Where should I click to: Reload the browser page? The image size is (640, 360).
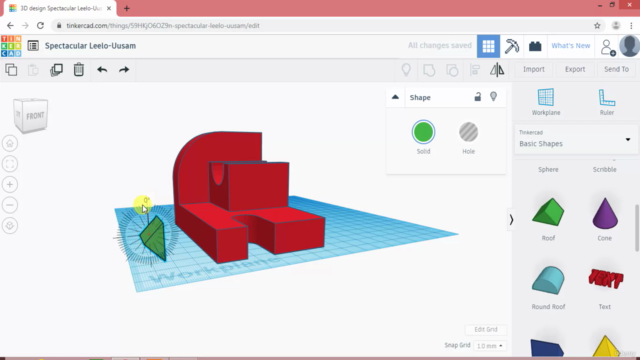click(40, 25)
